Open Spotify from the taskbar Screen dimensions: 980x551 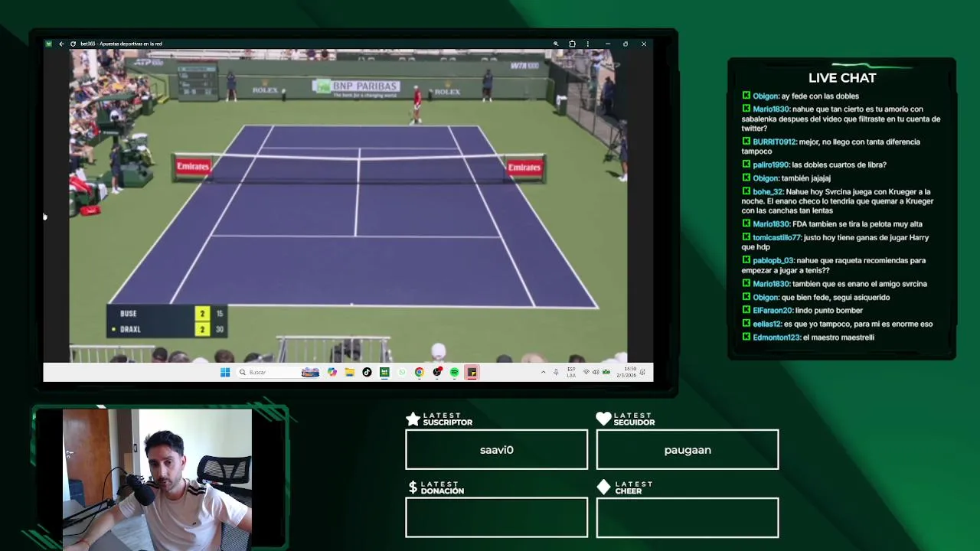point(454,372)
